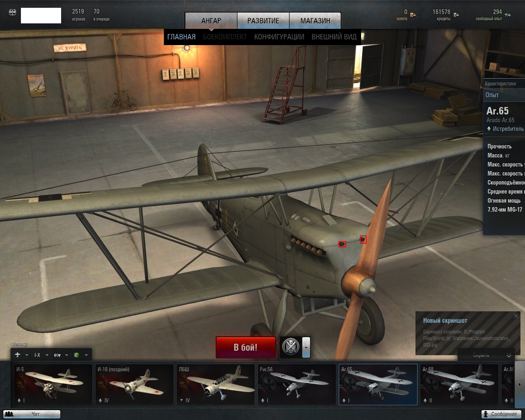The image size is (525, 420).
Task: Click the 0 gold balance
Action: point(406,12)
